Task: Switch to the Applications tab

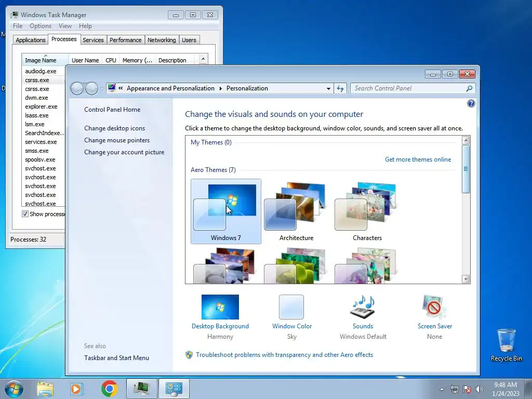Action: [31, 40]
